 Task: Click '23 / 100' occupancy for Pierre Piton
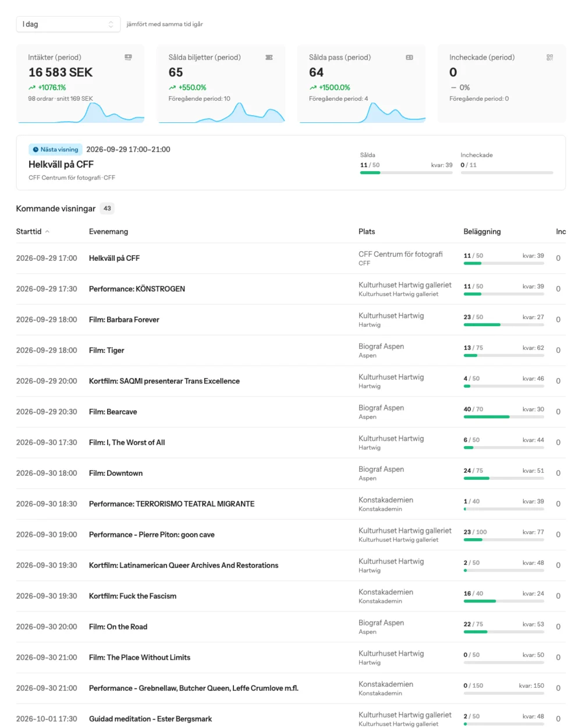coord(475,532)
